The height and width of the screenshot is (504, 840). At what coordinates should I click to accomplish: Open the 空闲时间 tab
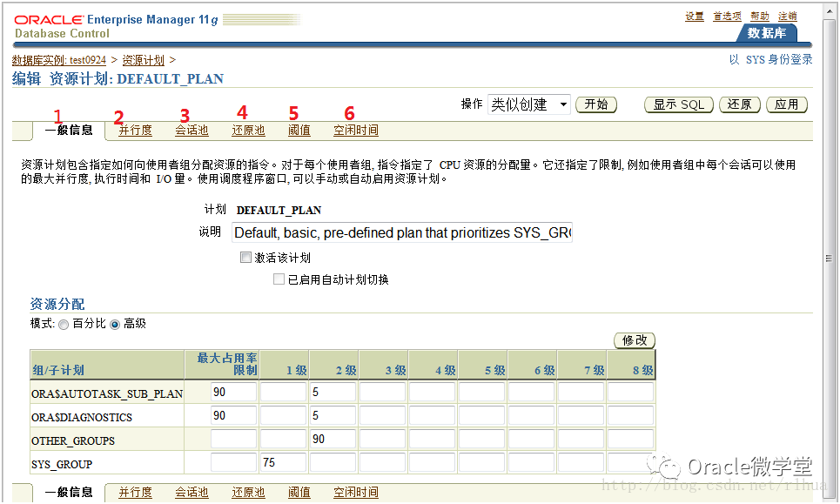(x=354, y=130)
